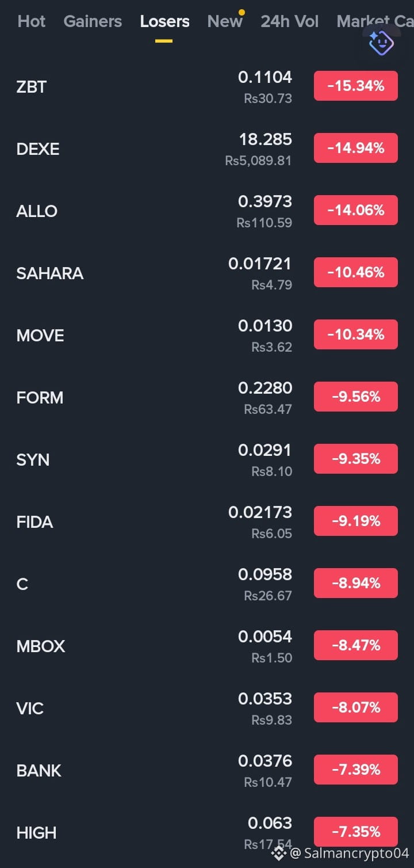Viewport: 414px width, 868px height.
Task: Open the ALLO coin row
Action: click(x=207, y=211)
